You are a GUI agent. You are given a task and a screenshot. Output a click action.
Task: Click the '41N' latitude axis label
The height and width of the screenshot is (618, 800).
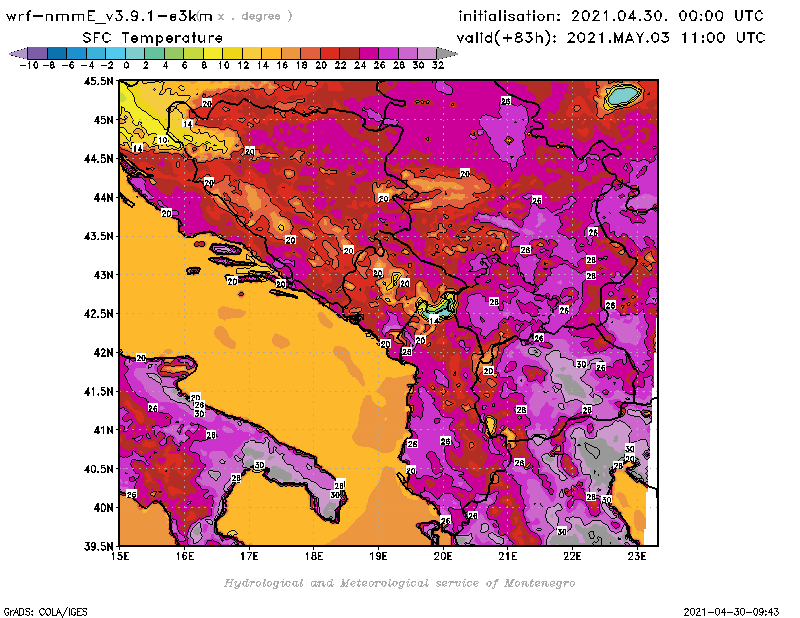(x=104, y=430)
